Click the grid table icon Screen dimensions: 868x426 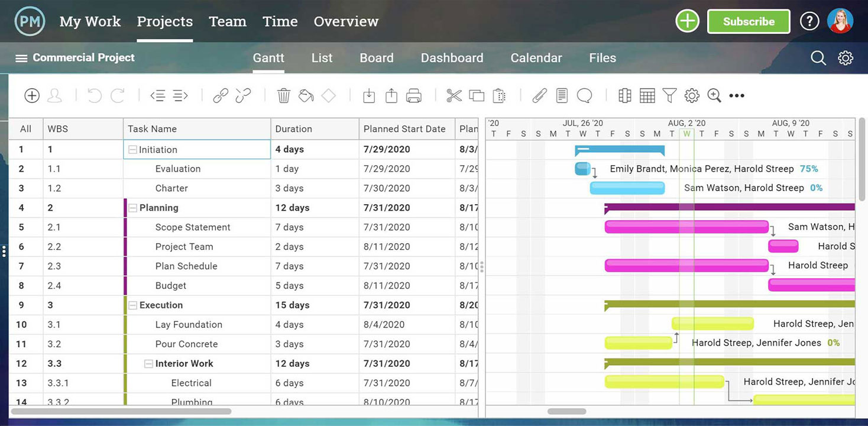[647, 95]
